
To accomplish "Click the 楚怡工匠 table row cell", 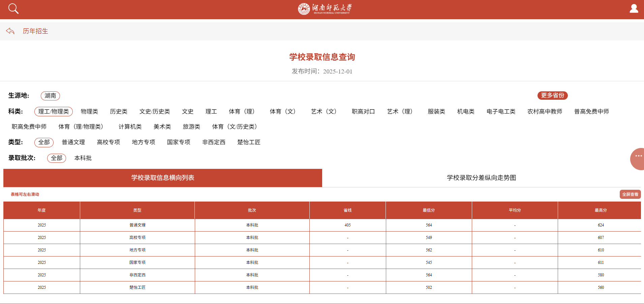I will [x=137, y=287].
